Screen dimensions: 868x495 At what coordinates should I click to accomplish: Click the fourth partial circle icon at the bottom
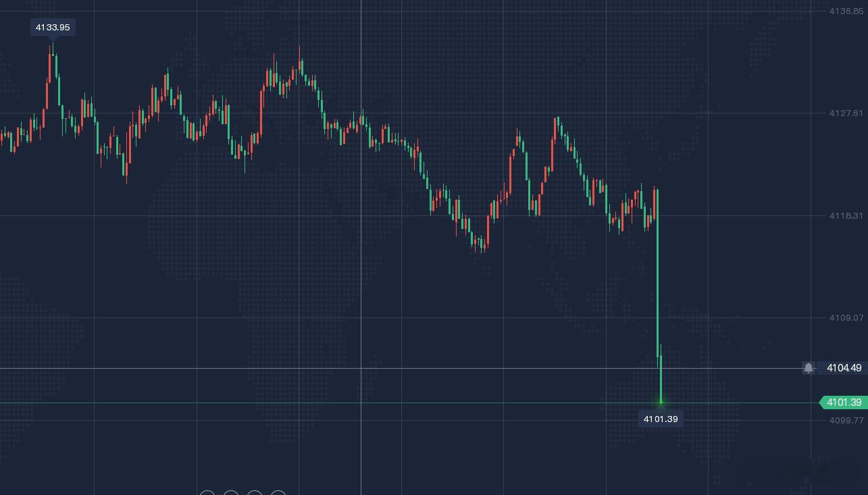click(x=278, y=492)
